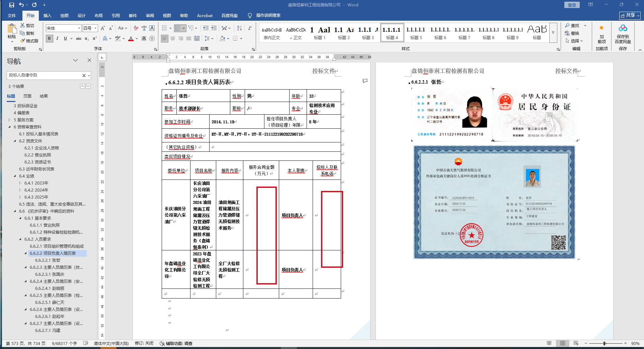This screenshot has height=349, width=644.
Task: Copy the selection with 复制
Action: click(x=27, y=33)
